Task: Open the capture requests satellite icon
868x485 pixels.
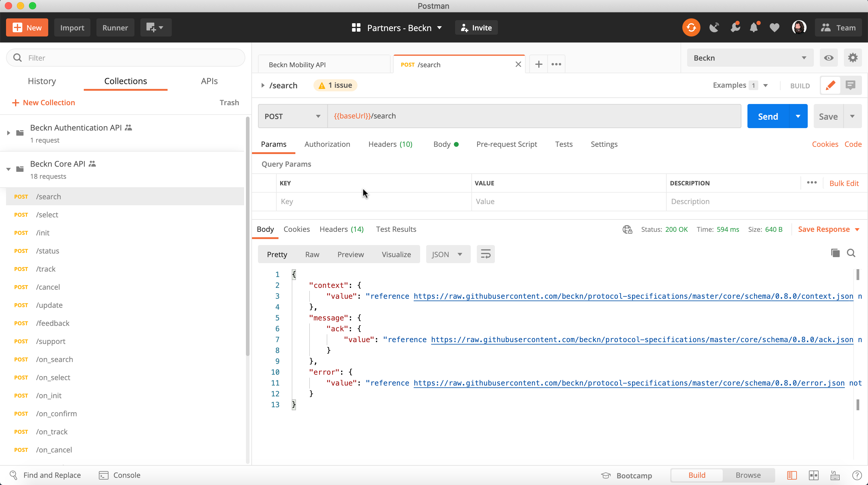Action: 714,28
